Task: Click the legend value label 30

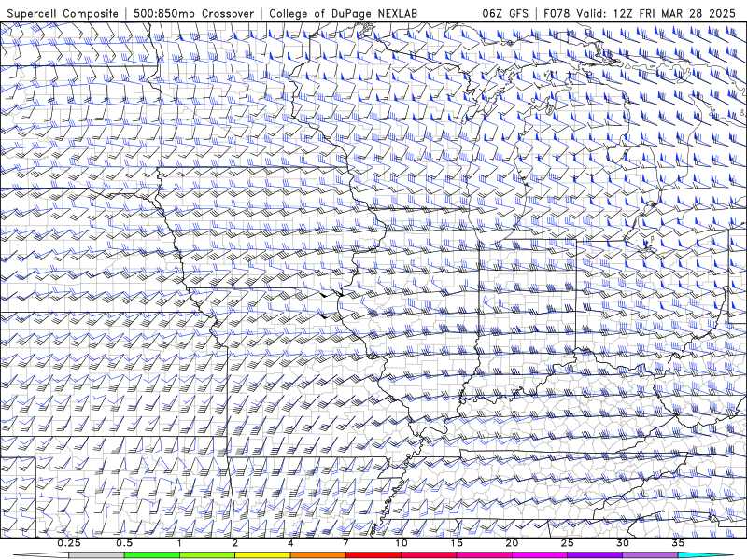Action: 623,543
